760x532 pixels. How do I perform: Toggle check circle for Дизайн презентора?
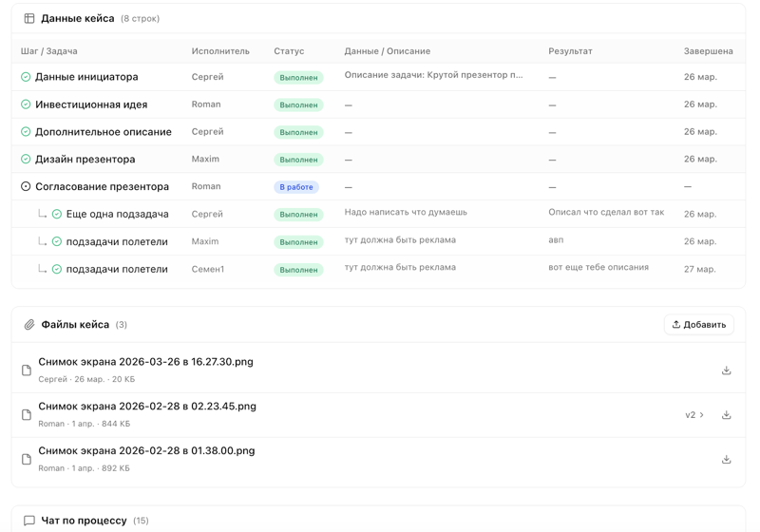click(26, 160)
